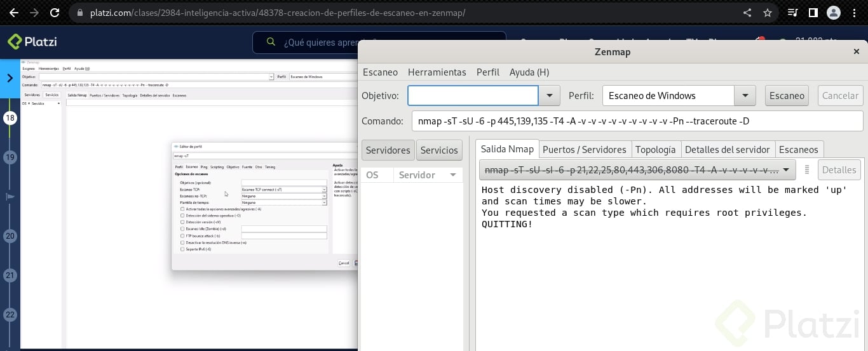Enable 'Soporte IPv6 (-6)' checkbox

182,249
